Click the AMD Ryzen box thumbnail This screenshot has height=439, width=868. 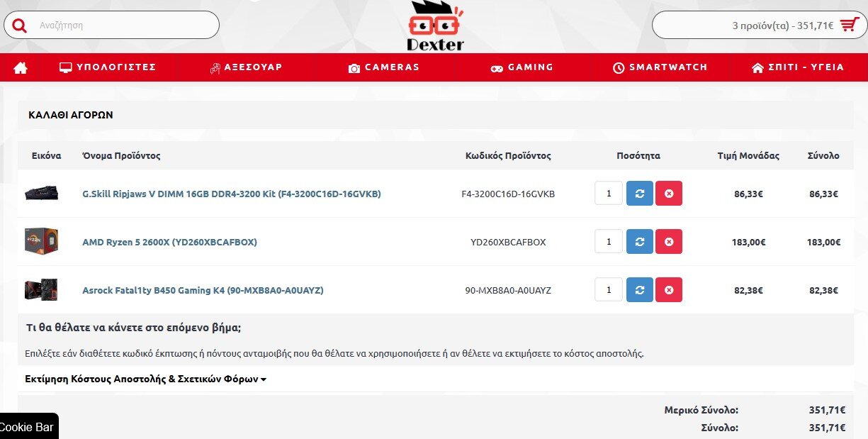pos(41,242)
